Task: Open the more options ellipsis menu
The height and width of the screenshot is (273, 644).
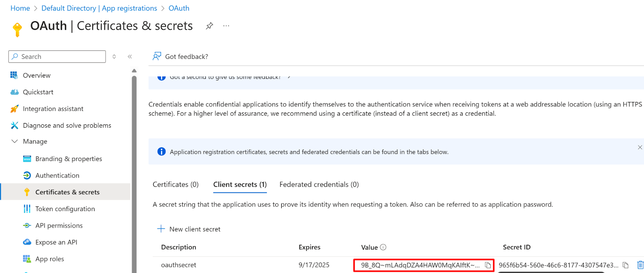Action: click(226, 26)
